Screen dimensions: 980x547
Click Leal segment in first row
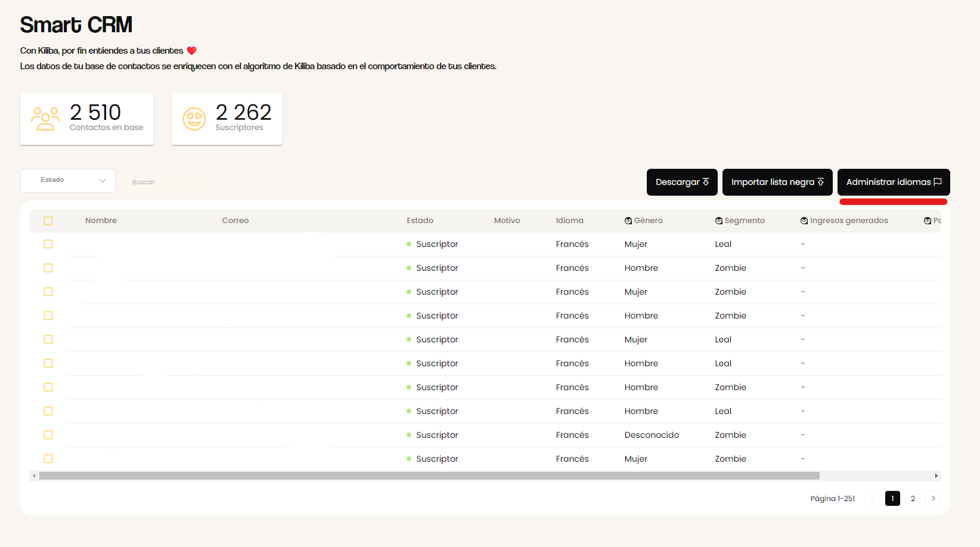coord(723,244)
